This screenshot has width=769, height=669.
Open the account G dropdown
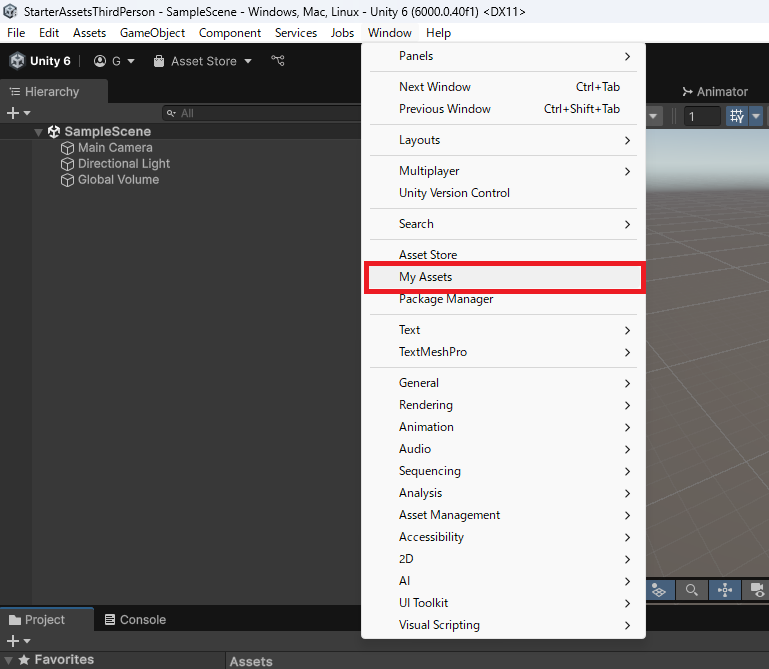tap(114, 61)
